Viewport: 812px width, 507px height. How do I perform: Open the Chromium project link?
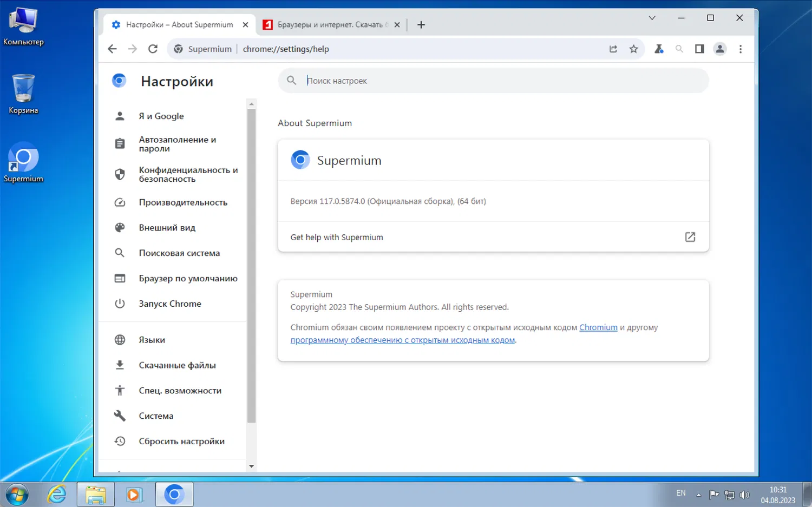(598, 327)
